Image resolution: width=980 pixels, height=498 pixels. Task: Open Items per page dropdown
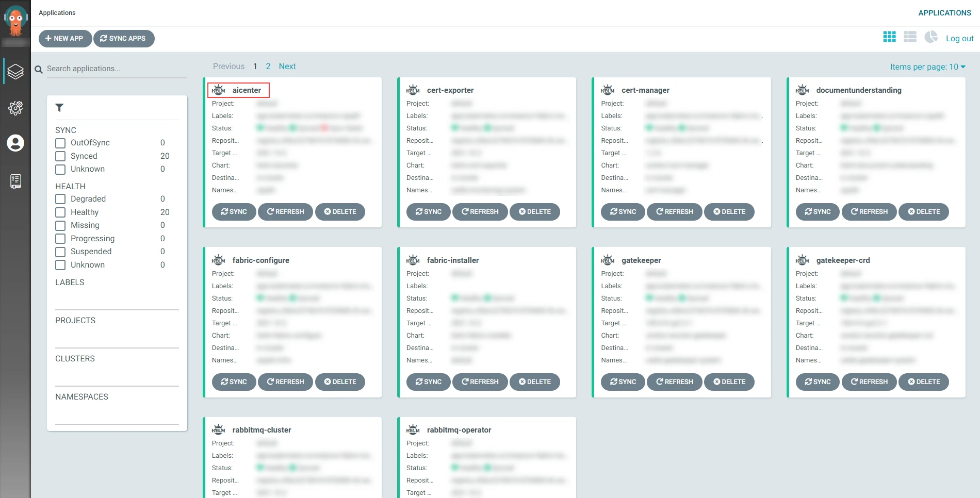click(927, 67)
